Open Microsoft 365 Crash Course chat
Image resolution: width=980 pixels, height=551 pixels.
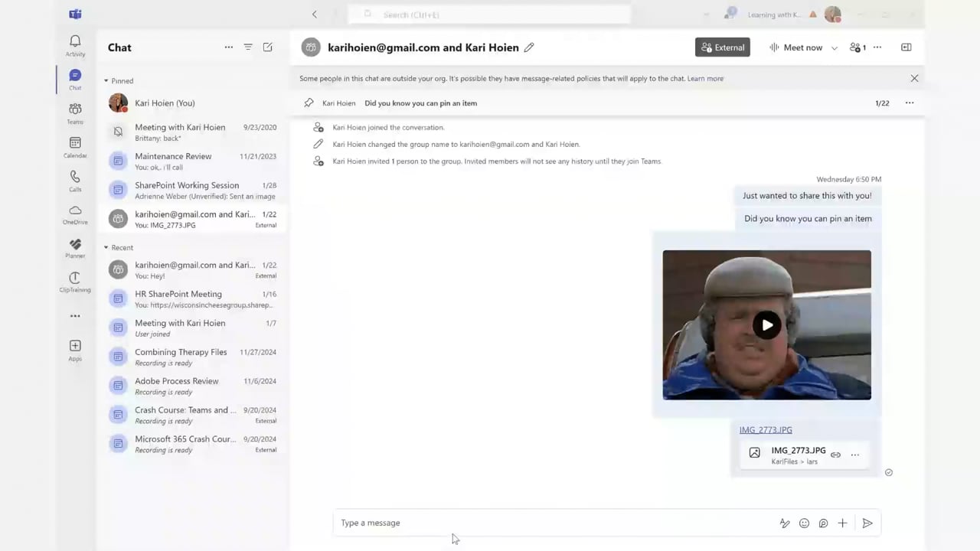(x=193, y=445)
